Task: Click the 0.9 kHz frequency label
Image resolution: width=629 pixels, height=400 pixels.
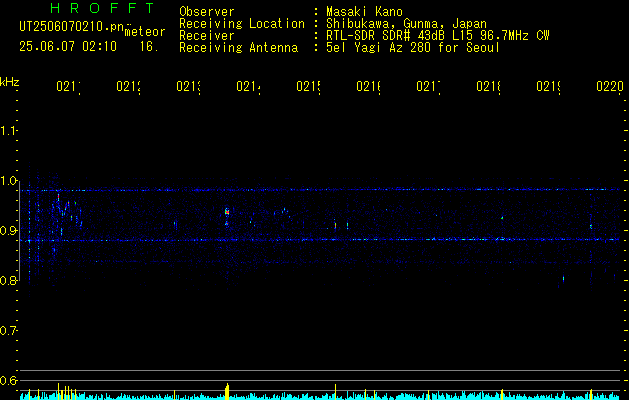Action: point(8,230)
